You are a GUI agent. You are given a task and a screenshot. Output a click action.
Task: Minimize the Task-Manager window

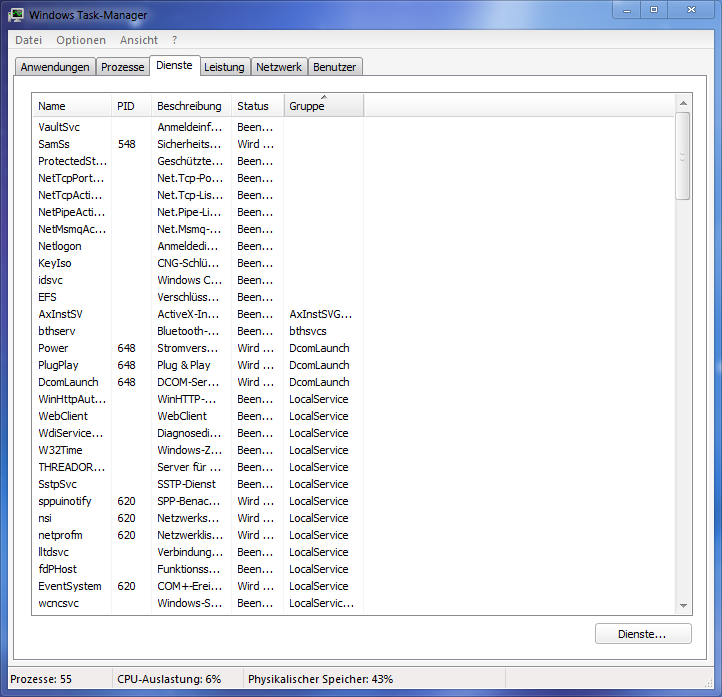(x=627, y=10)
